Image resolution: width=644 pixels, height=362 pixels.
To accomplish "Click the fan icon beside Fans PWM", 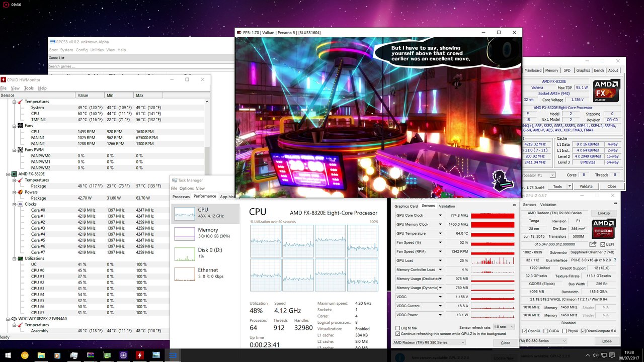I will pyautogui.click(x=20, y=150).
